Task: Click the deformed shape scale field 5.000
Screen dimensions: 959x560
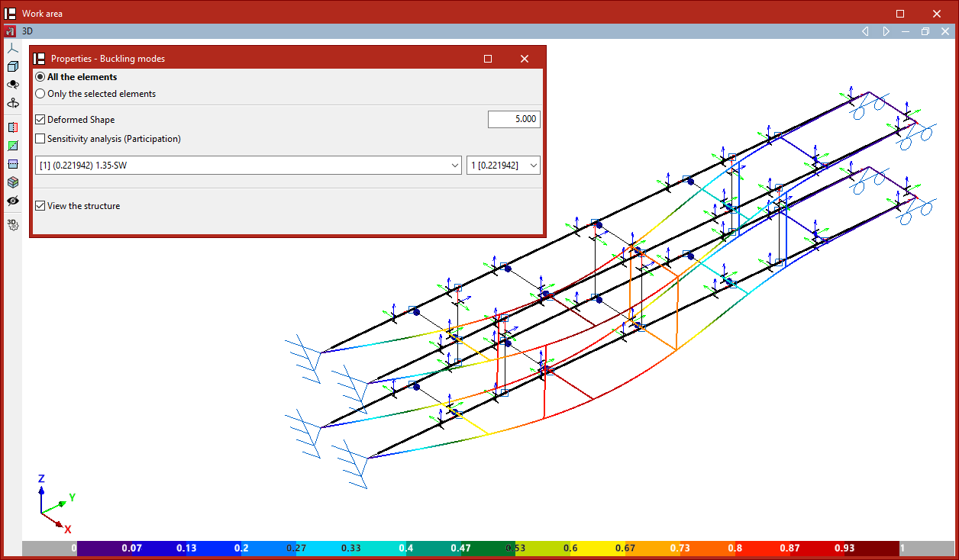Action: pyautogui.click(x=514, y=119)
